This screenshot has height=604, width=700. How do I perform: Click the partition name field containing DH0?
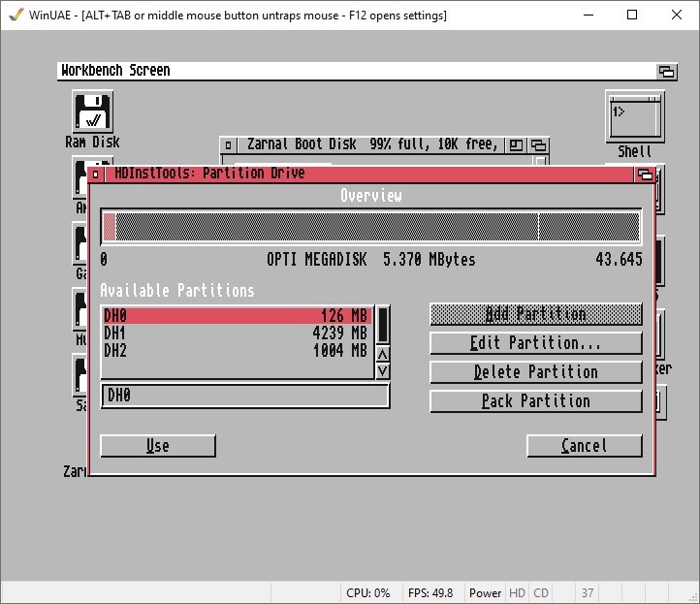pyautogui.click(x=245, y=396)
